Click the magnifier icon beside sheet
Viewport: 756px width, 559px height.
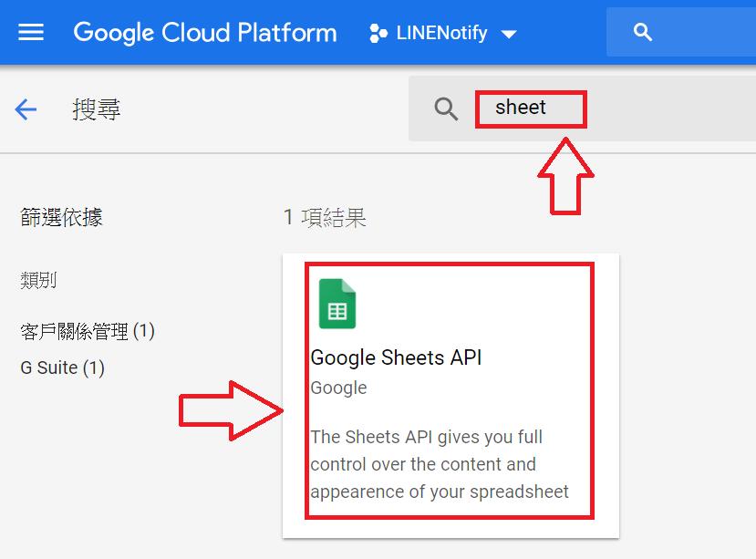tap(446, 109)
